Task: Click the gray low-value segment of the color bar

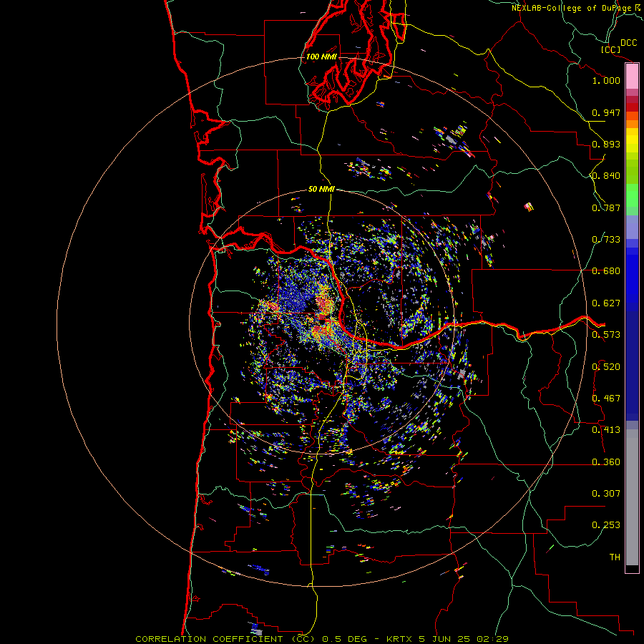Action: pos(632,498)
